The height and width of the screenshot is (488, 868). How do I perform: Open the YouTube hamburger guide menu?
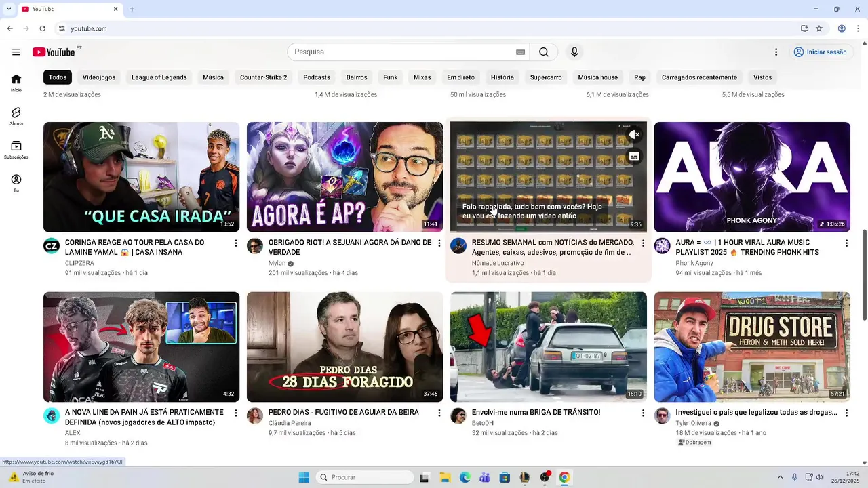click(x=16, y=52)
